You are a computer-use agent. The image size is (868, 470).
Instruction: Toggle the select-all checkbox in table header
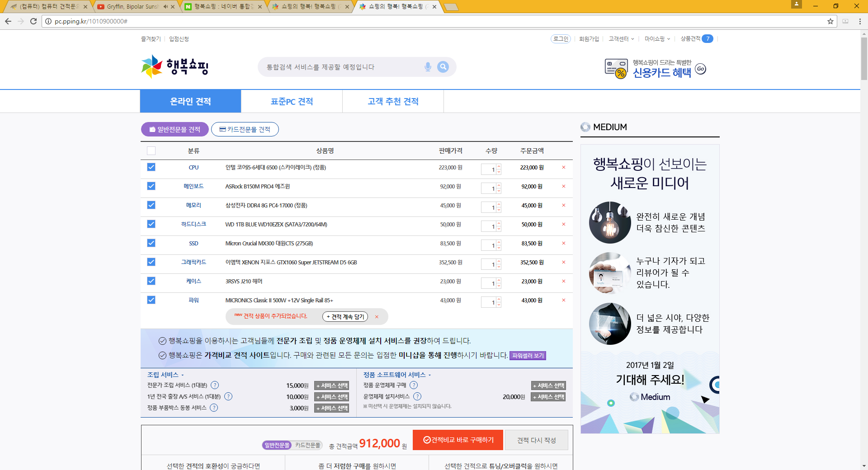pos(151,151)
